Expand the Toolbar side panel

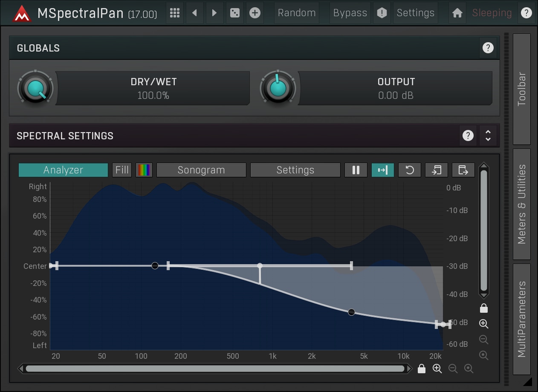point(522,89)
